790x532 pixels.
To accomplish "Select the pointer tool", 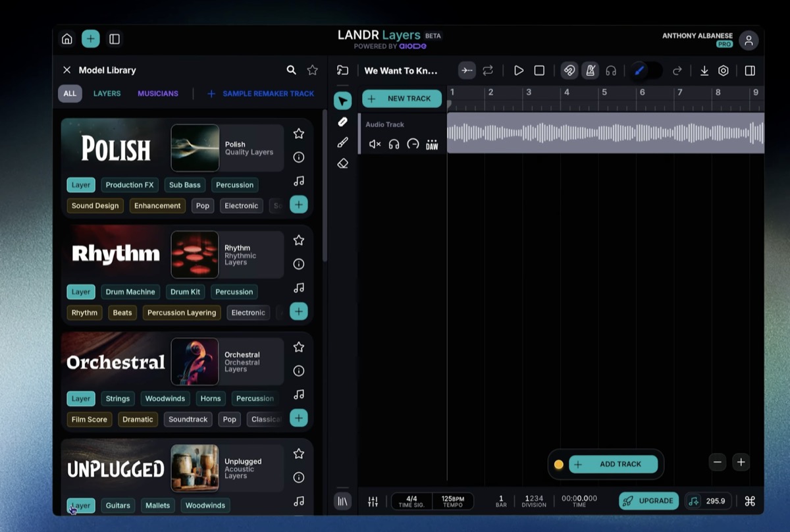I will coord(342,101).
